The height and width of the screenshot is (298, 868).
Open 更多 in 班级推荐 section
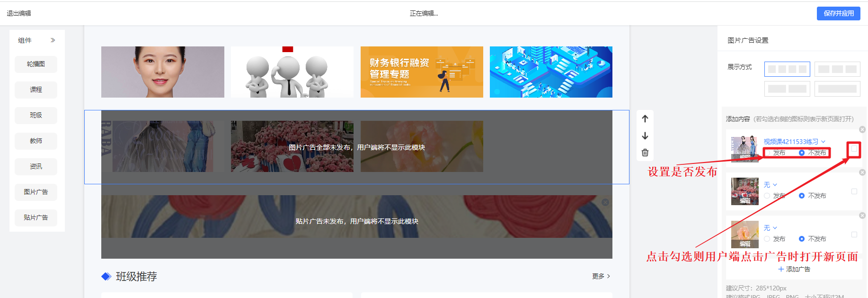[601, 276]
